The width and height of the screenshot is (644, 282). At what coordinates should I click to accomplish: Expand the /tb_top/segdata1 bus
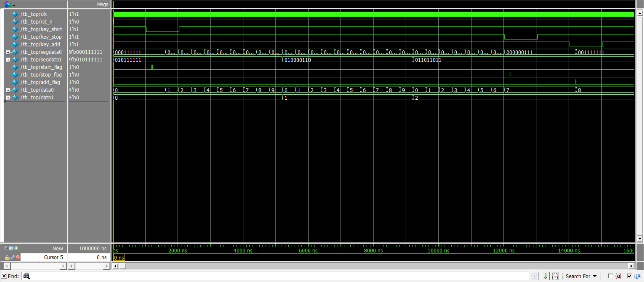coord(8,60)
